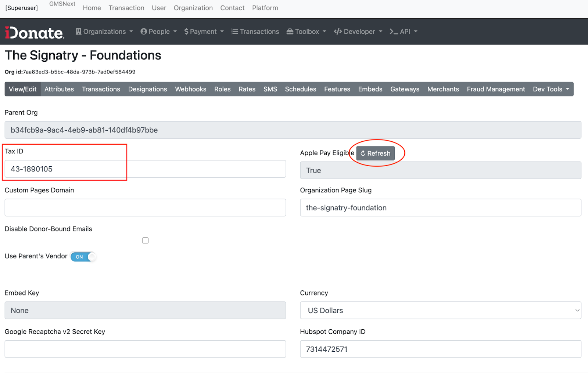Click the Developer code brackets icon
This screenshot has height=373, width=588.
click(x=338, y=32)
